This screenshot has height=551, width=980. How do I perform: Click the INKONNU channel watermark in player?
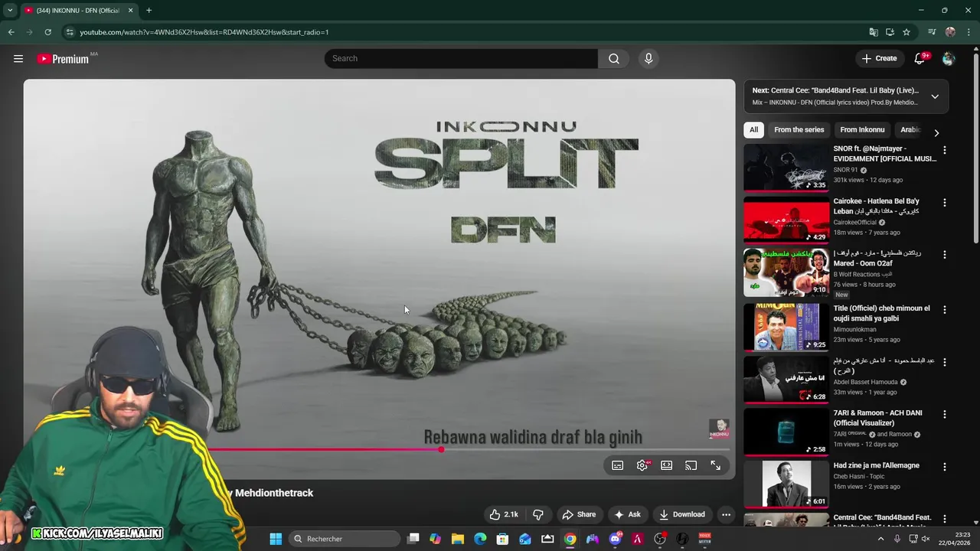(719, 429)
